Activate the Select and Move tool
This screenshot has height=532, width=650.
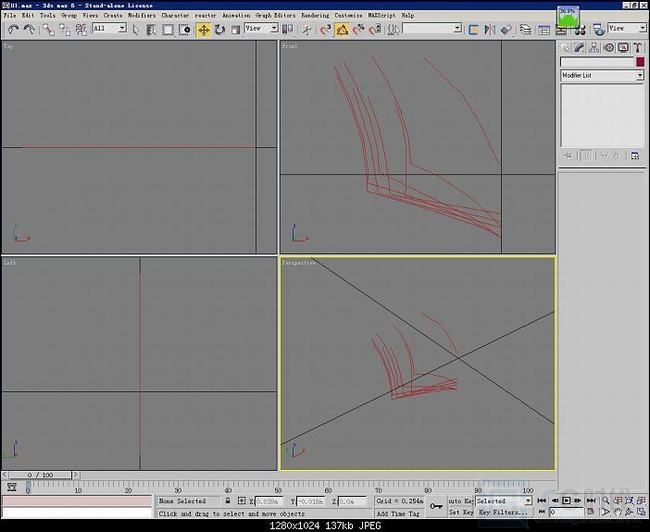coord(203,29)
